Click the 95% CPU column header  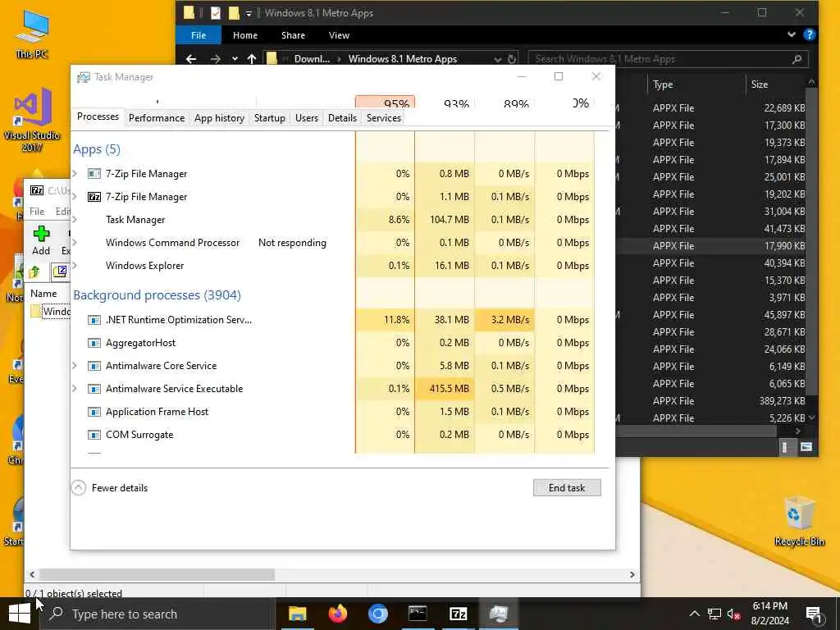coord(385,103)
